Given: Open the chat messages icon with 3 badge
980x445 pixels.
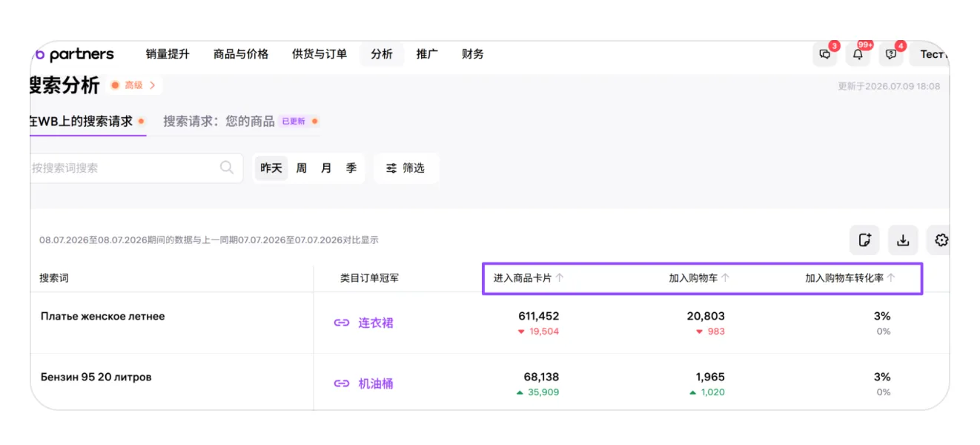Looking at the screenshot, I should click(824, 54).
